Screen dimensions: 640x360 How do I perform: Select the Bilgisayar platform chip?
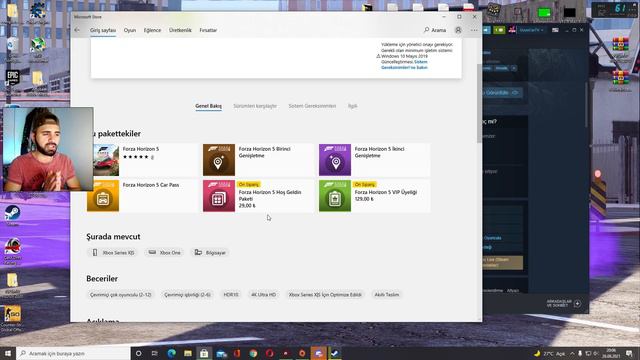coord(210,253)
